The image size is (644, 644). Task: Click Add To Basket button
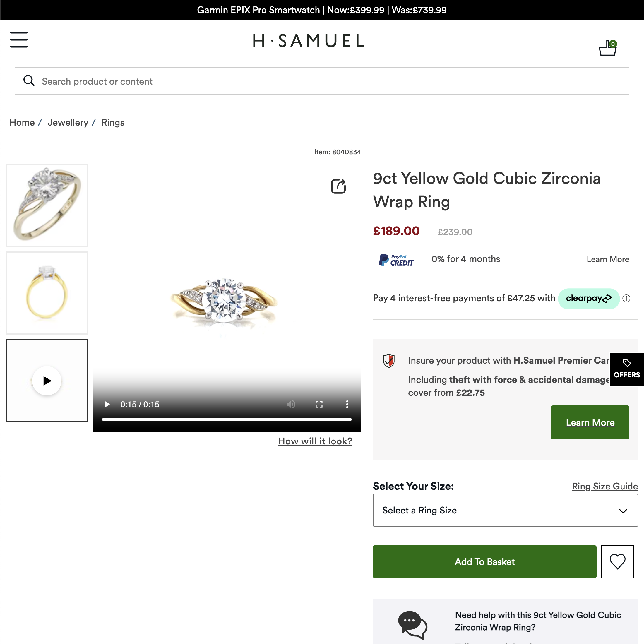click(x=484, y=562)
